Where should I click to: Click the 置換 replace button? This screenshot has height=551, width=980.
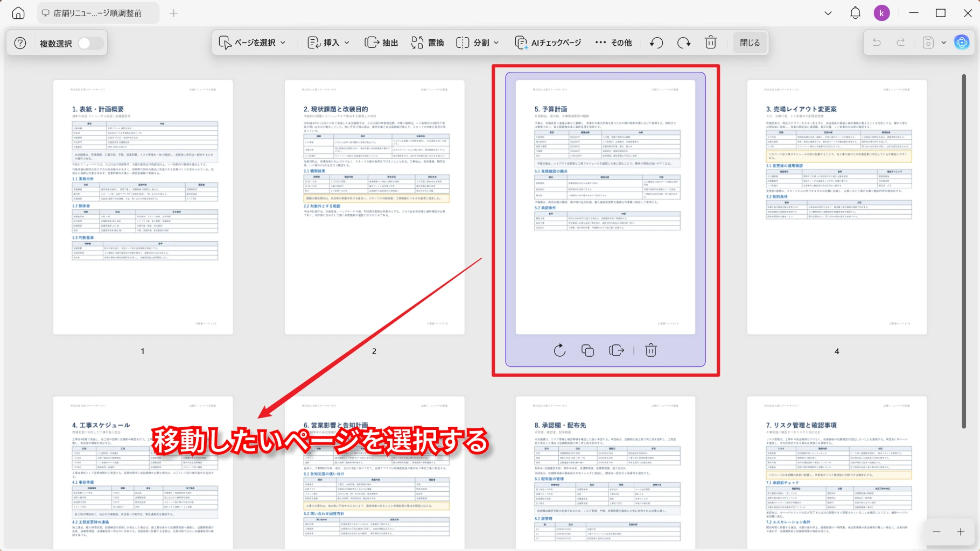point(428,43)
